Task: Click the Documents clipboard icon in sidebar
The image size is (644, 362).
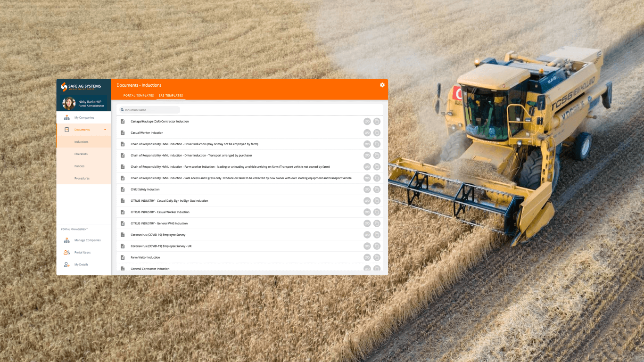Action: [66, 129]
